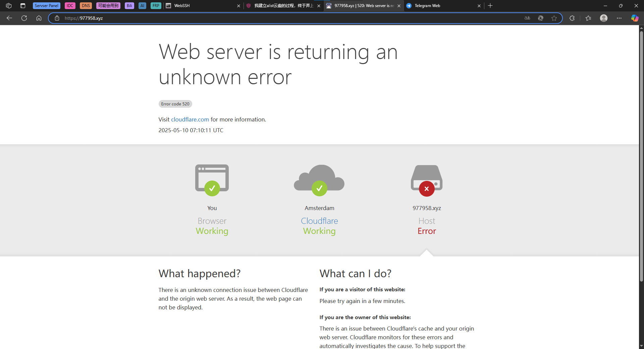Click the Browser status window icon

point(212,180)
